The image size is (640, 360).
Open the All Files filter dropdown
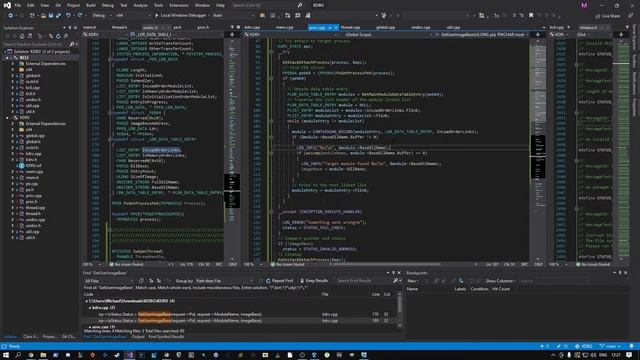(109, 281)
